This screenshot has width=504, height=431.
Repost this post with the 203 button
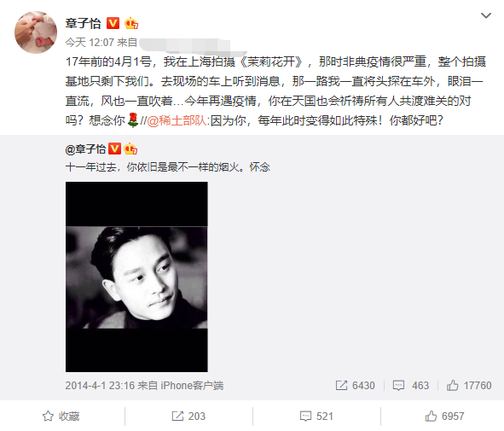click(x=188, y=416)
